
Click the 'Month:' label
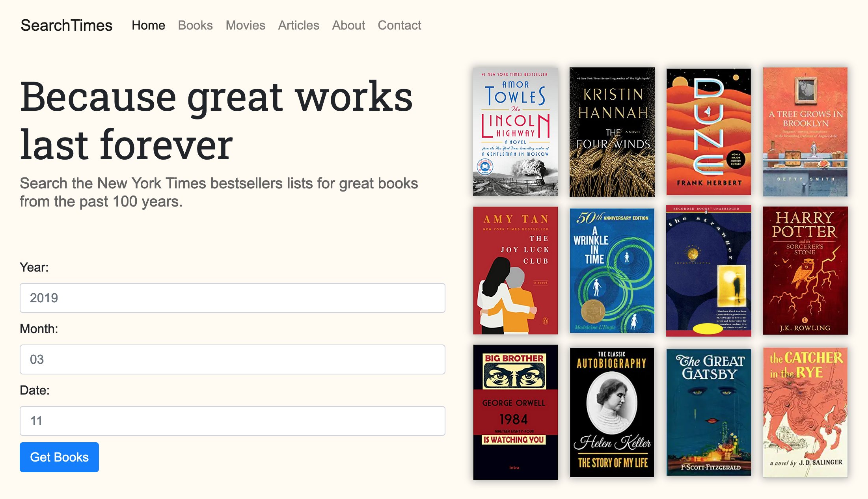pyautogui.click(x=39, y=329)
